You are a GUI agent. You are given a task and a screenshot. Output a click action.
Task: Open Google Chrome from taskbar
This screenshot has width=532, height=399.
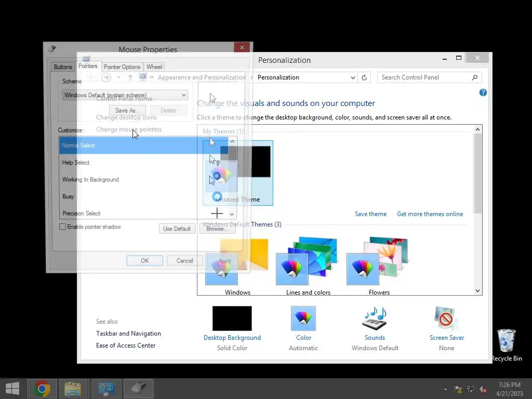pos(42,389)
